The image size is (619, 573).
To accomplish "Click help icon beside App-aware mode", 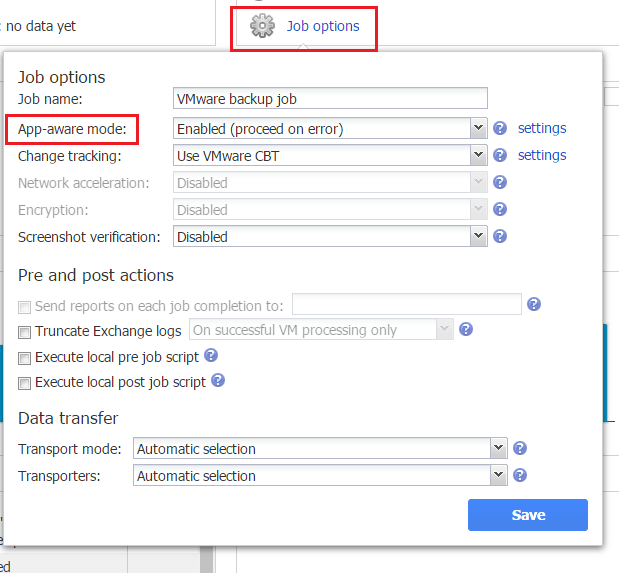I will (x=500, y=128).
